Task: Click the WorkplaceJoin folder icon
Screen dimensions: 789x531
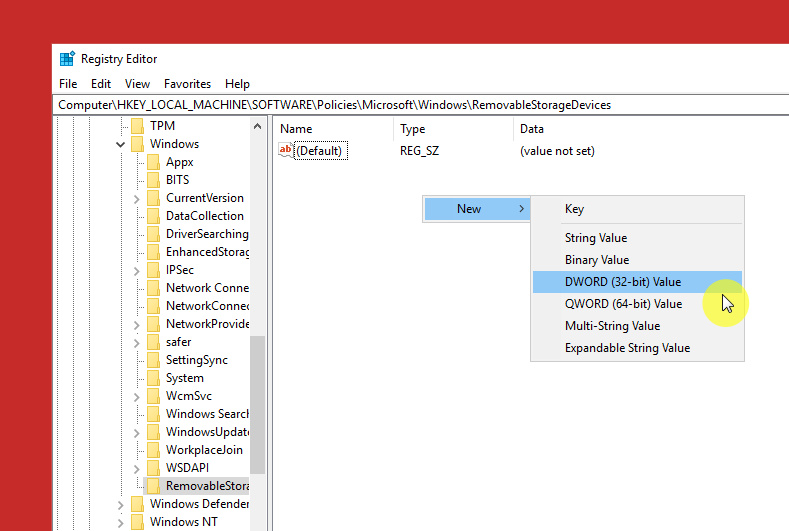Action: click(x=153, y=450)
